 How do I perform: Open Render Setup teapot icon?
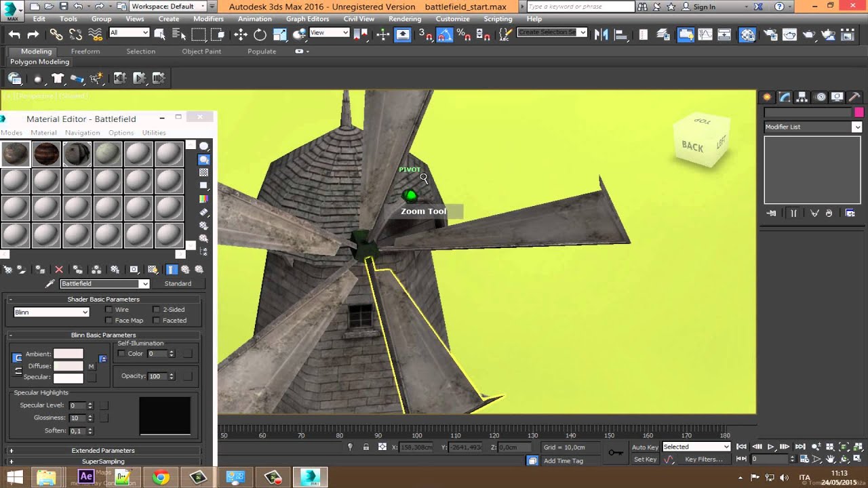(x=770, y=35)
